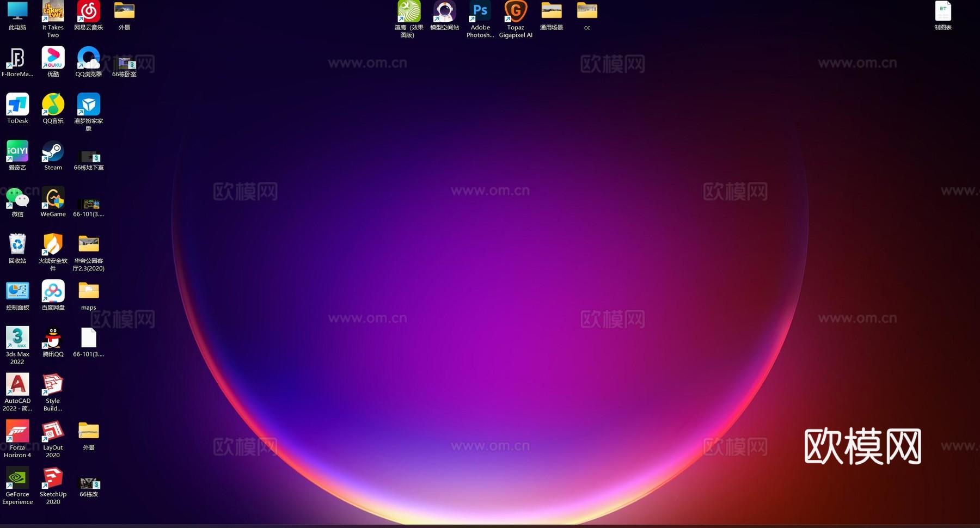
Task: Open GeForce Experience shortcut
Action: (x=17, y=478)
